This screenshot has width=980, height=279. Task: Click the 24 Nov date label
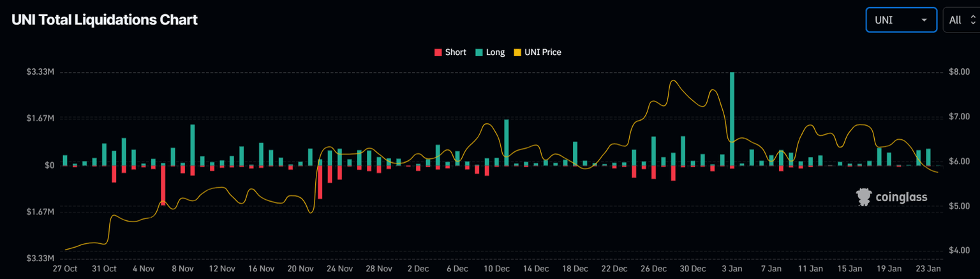point(339,269)
